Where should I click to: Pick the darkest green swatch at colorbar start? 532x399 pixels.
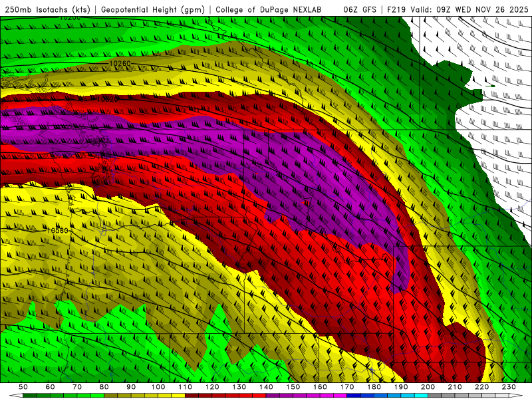[x=30, y=396]
